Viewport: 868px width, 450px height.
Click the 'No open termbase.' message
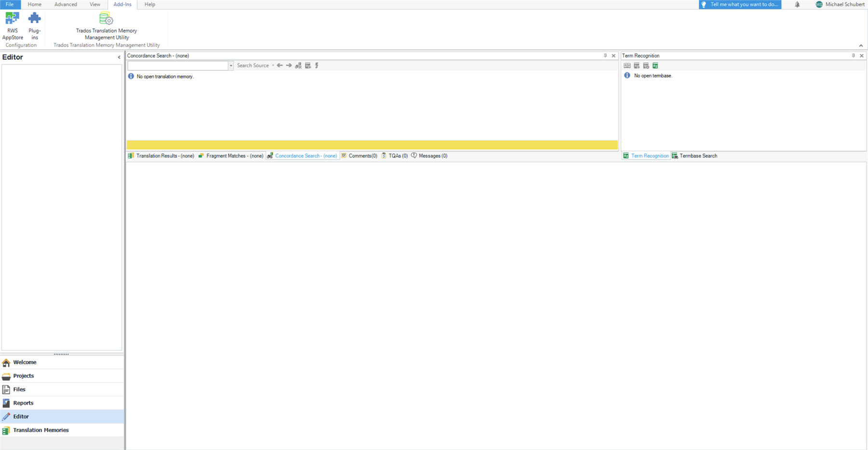[653, 76]
